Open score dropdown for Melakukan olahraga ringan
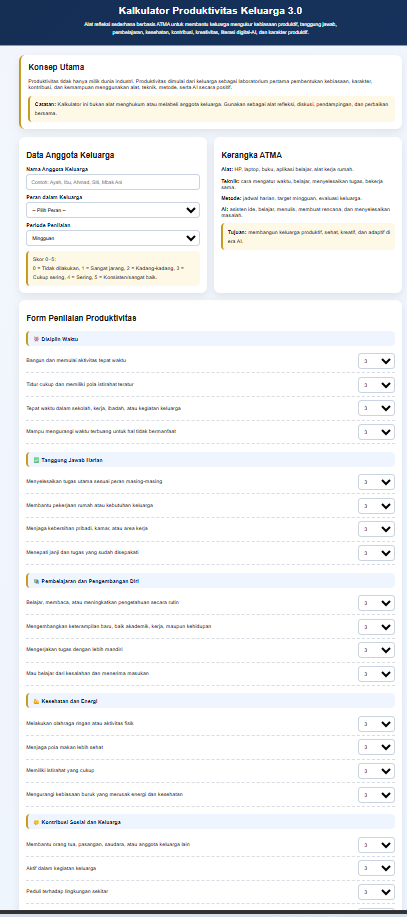Screen dimensions: 407x917 click(x=376, y=724)
